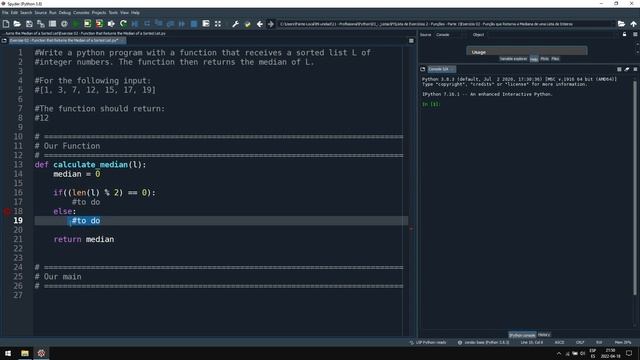Open a file using the folder icon
The image size is (640, 360).
point(17,24)
